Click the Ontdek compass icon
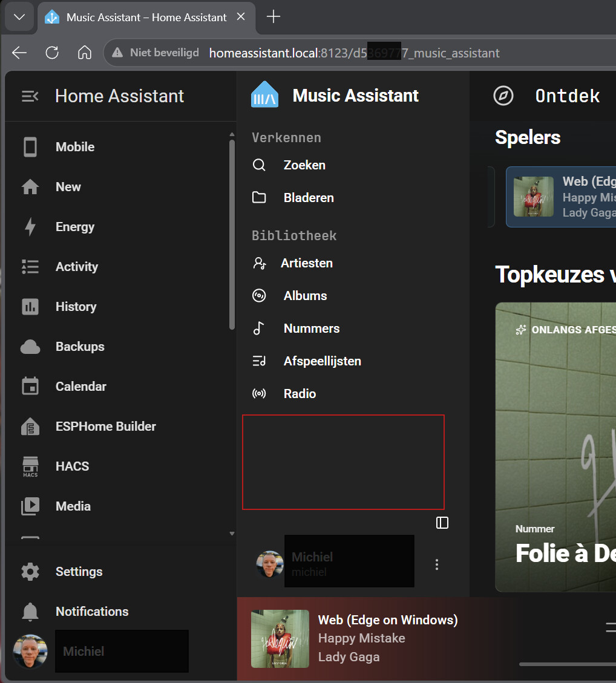Viewport: 616px width, 683px height. point(503,96)
